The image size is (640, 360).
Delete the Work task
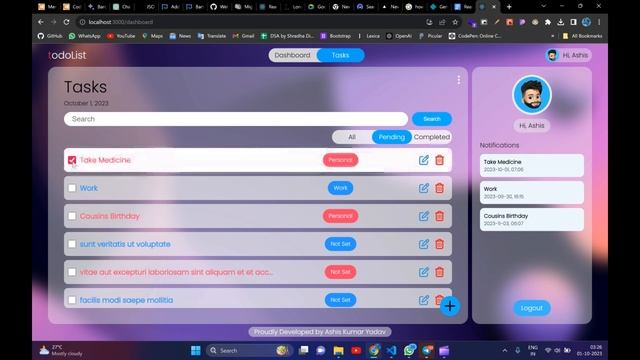(x=440, y=188)
